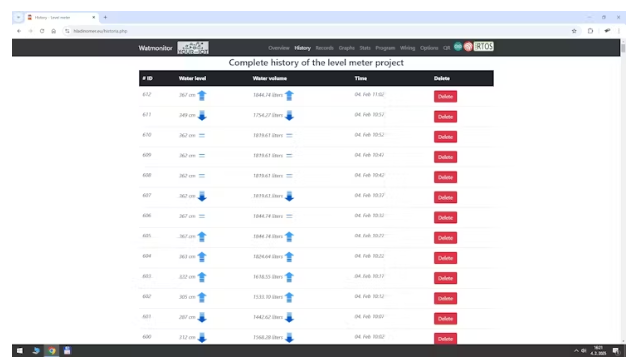Open the Options navigation item
The width and height of the screenshot is (637, 364).
click(429, 48)
